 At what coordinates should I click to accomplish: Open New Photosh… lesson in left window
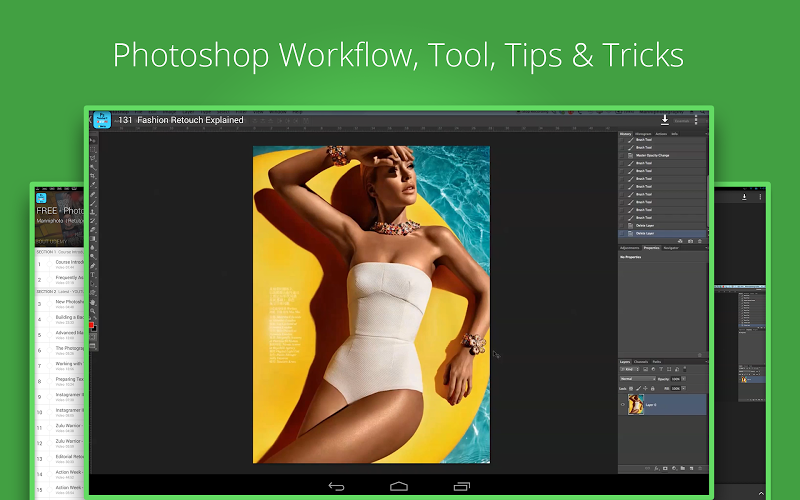point(60,304)
